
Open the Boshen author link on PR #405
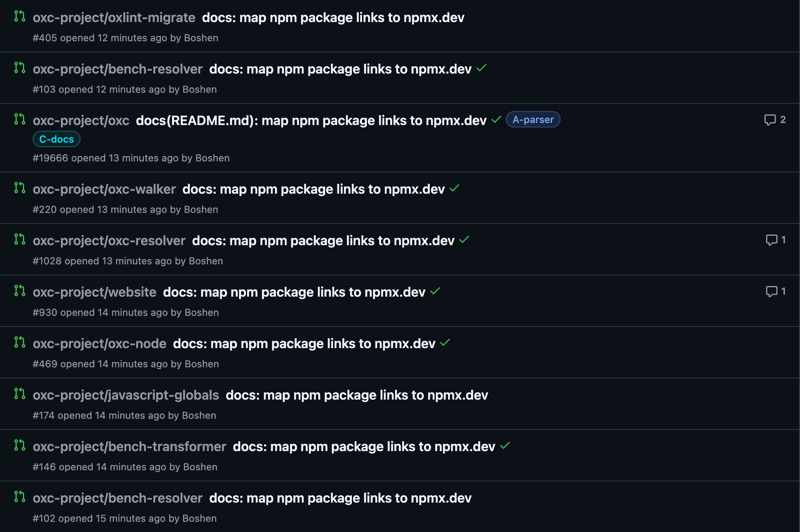coord(201,38)
